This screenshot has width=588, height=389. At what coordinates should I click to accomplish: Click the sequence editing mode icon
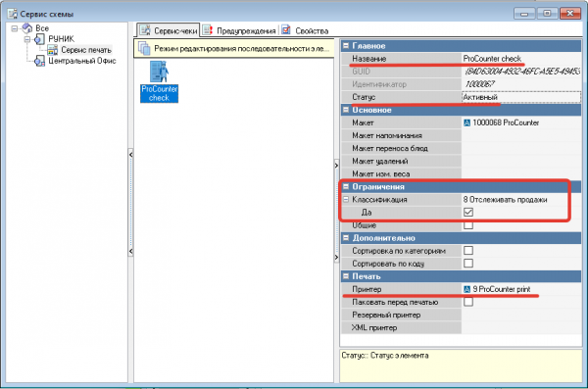click(x=144, y=48)
